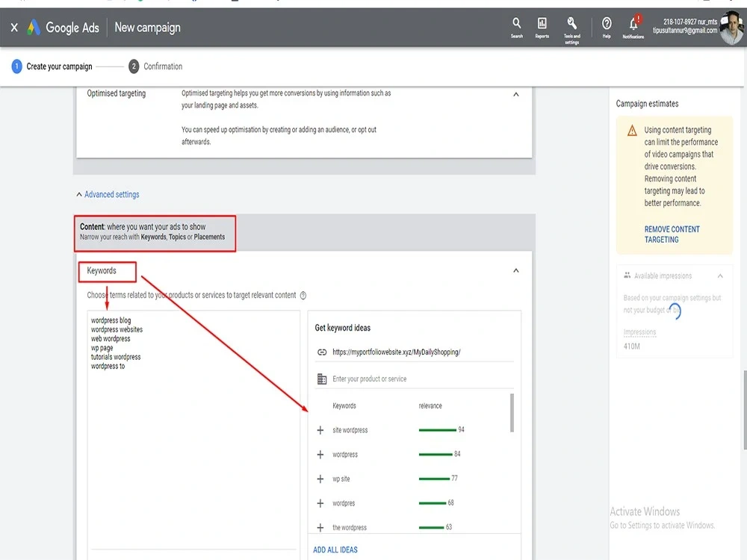Click the relevance bar showing 77
747x560 pixels.
[x=434, y=479]
